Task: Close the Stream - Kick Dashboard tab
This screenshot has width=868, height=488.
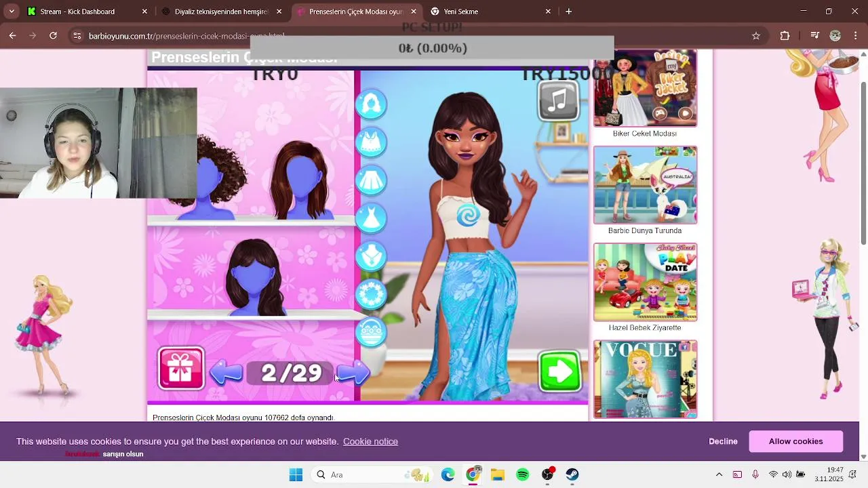Action: point(144,12)
